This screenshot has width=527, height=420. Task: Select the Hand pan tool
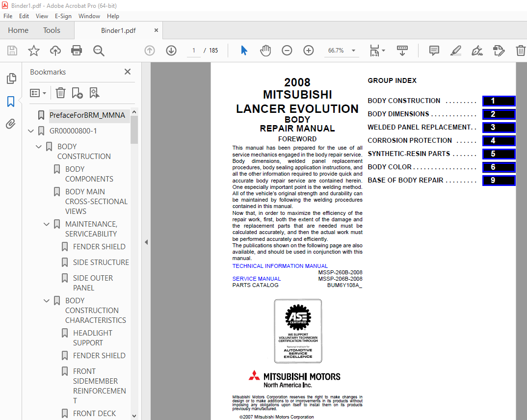(x=265, y=51)
